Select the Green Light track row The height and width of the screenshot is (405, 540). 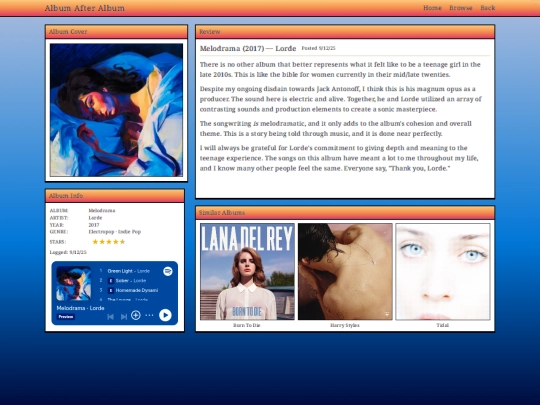click(128, 271)
